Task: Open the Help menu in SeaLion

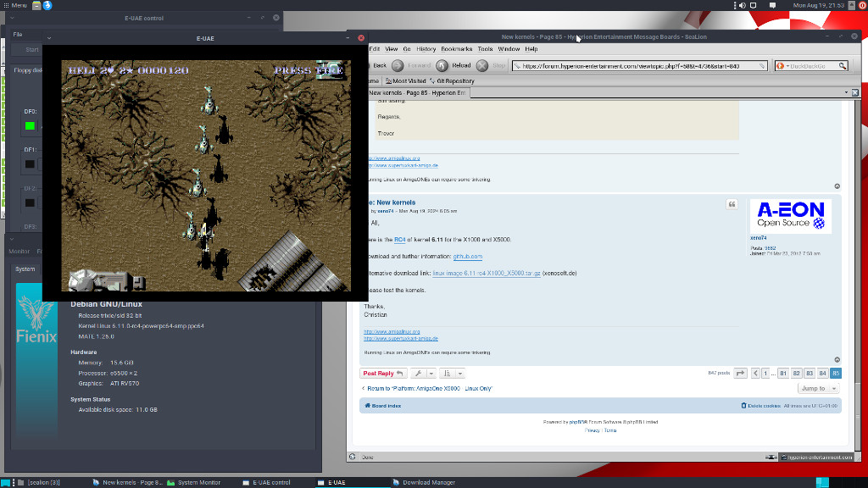Action: (x=531, y=49)
